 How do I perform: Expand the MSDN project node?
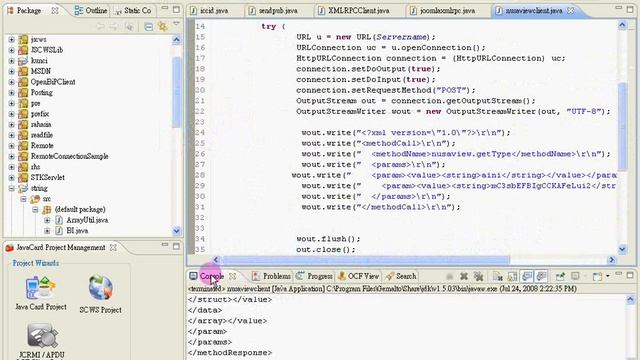[x=11, y=71]
